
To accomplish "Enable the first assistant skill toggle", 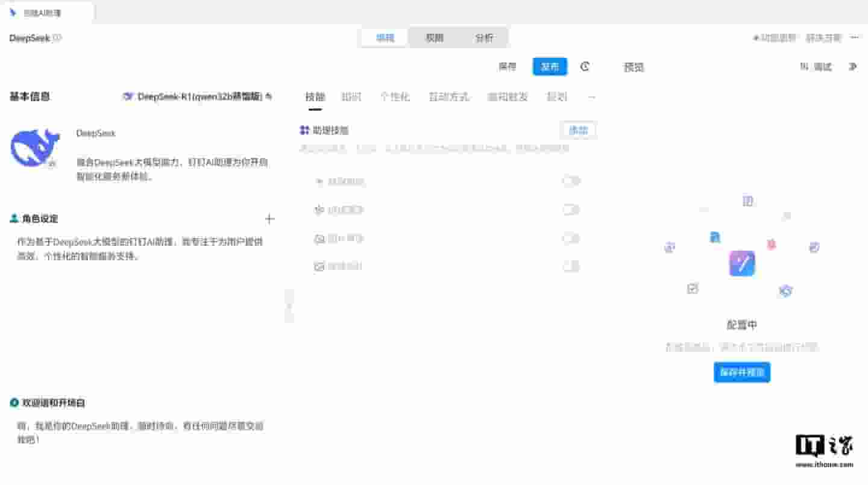I will [x=570, y=181].
